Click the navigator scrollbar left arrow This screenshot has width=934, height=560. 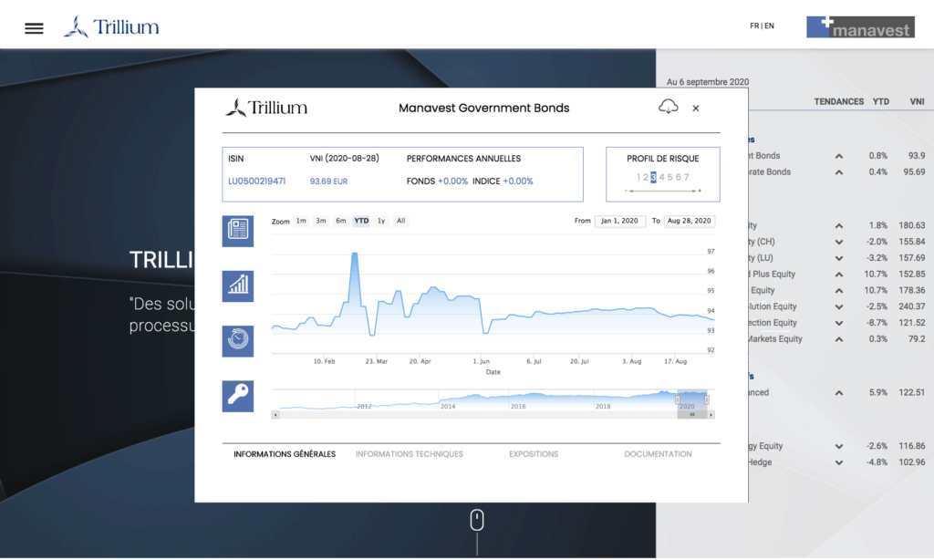pyautogui.click(x=275, y=415)
